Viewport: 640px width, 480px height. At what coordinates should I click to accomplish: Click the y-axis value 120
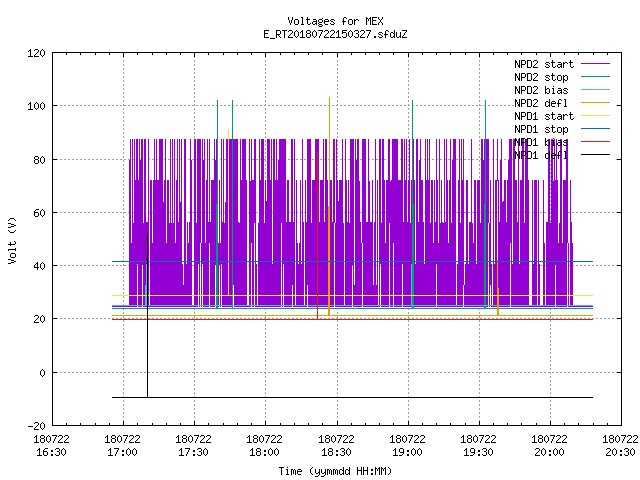[36, 53]
